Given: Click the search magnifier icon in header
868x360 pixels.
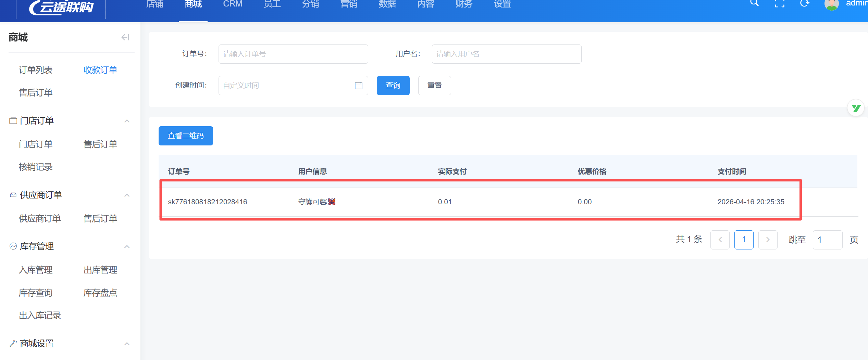Looking at the screenshot, I should point(754,3).
